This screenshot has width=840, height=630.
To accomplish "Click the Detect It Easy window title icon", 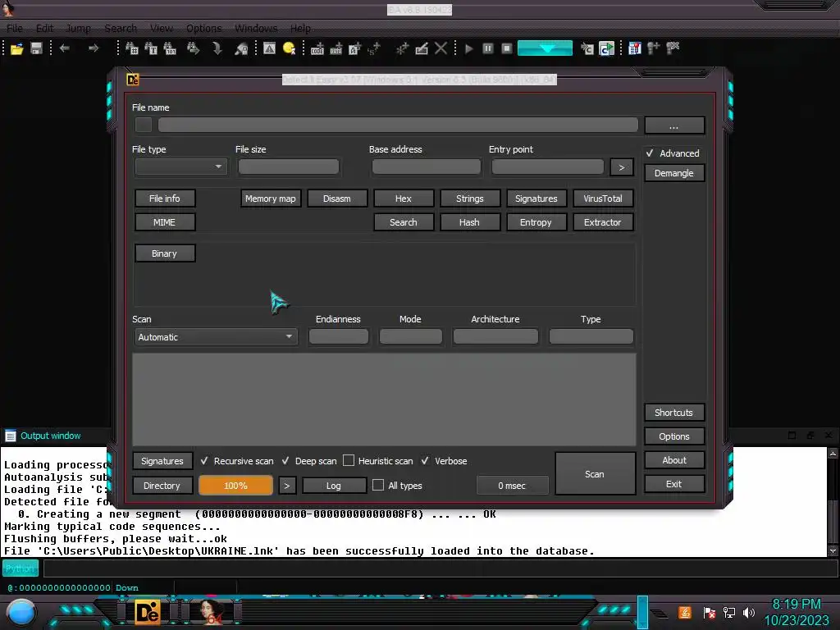I will point(133,80).
